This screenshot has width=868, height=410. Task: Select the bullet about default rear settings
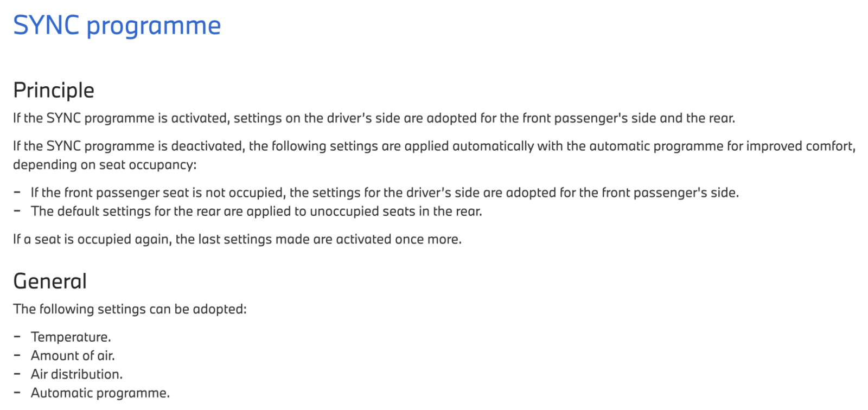pos(256,211)
